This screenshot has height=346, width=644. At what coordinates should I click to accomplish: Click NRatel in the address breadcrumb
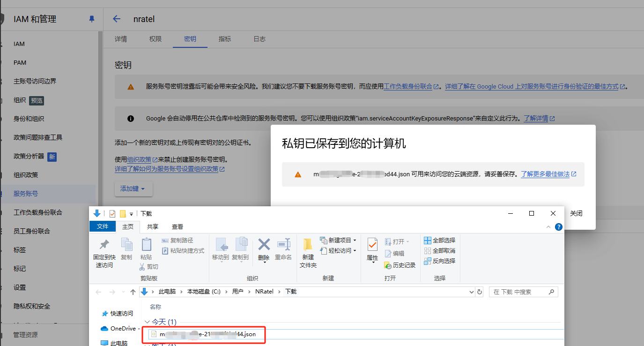(264, 292)
